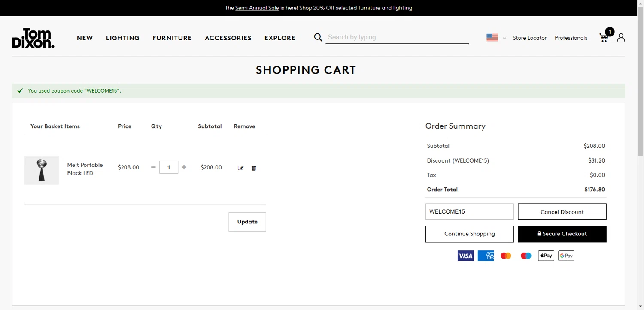The width and height of the screenshot is (644, 310).
Task: Click the American Express payment icon
Action: 486,256
